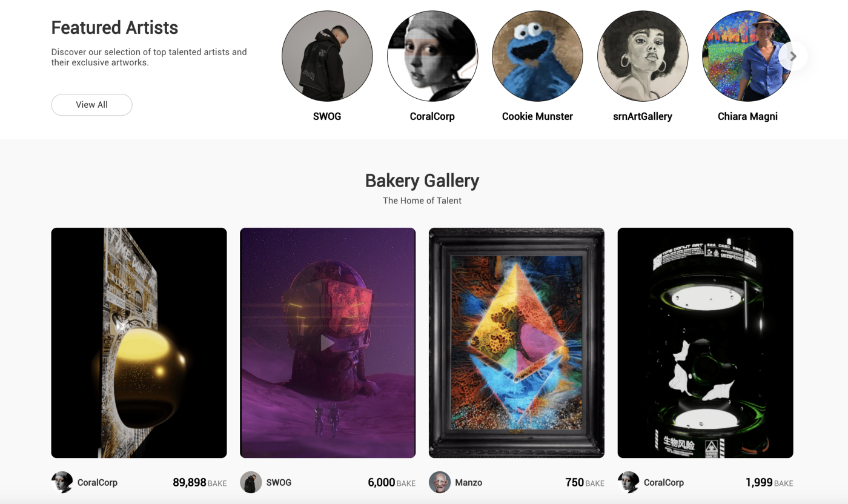
Task: Click the View All button
Action: (x=91, y=105)
